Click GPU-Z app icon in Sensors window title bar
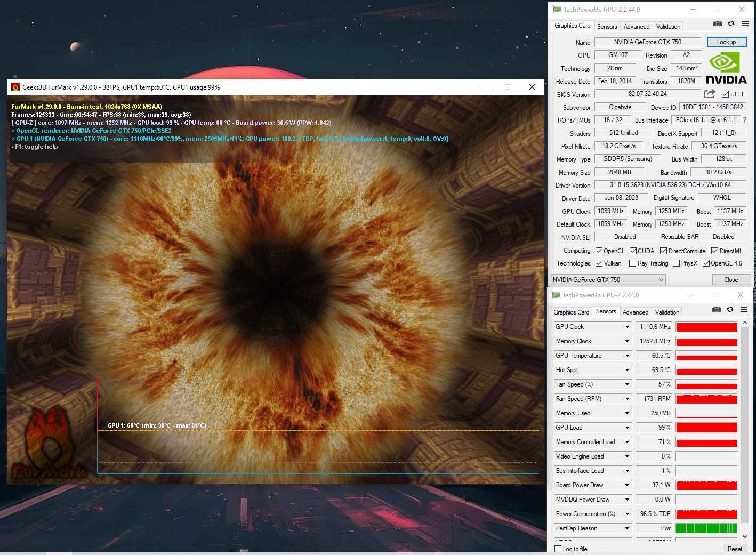 point(556,295)
